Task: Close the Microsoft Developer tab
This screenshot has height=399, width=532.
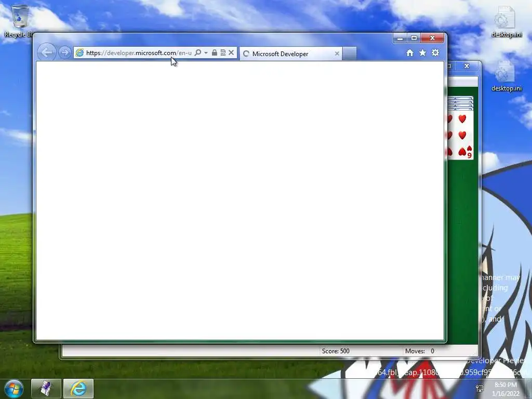Action: 337,54
